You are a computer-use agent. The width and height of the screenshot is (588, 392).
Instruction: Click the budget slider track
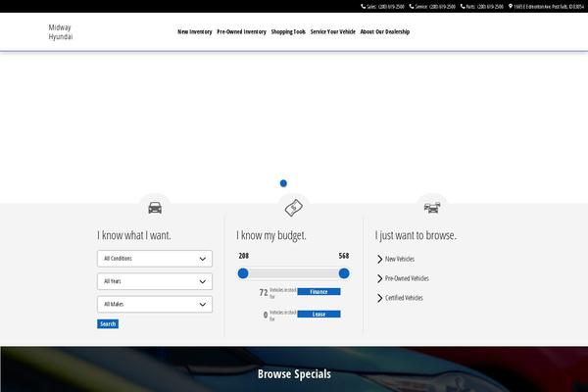tap(294, 273)
